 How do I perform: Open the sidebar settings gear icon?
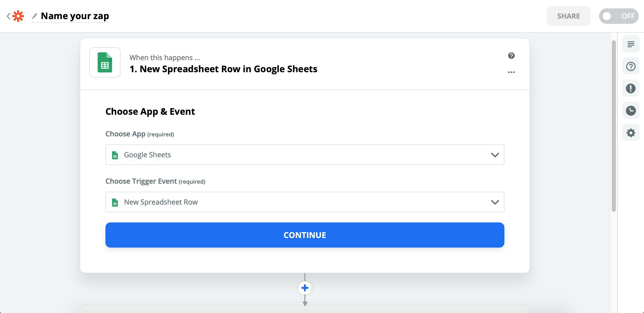click(631, 133)
